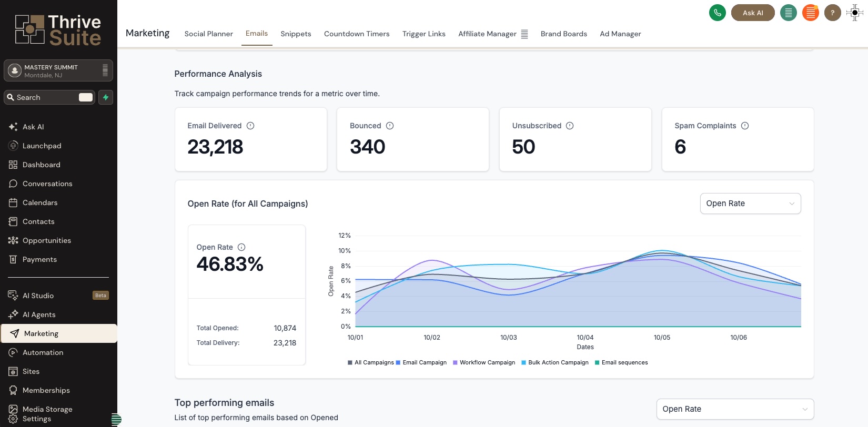The height and width of the screenshot is (427, 868).
Task: Open the Mastery Summit account switcher
Action: click(58, 70)
